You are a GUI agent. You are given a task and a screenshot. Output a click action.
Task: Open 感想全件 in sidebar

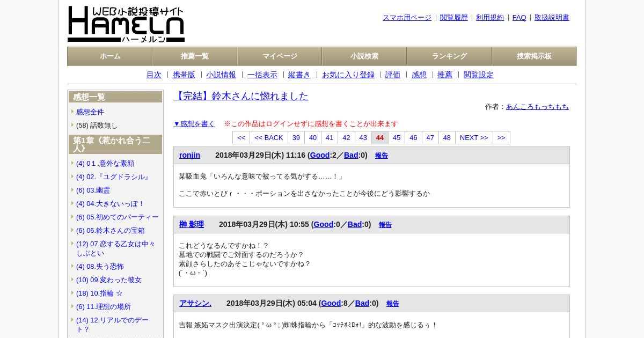90,112
